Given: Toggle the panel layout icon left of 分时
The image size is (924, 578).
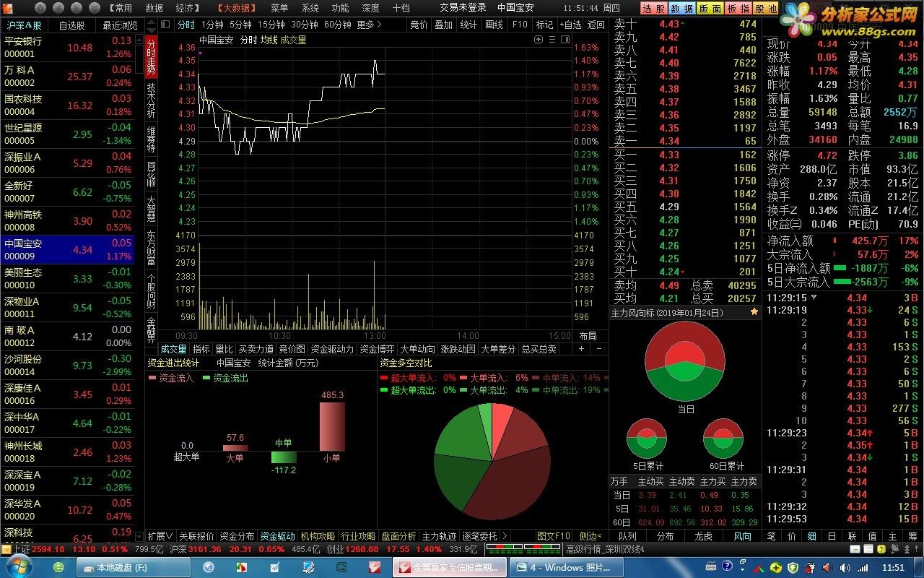Looking at the screenshot, I should (x=166, y=25).
